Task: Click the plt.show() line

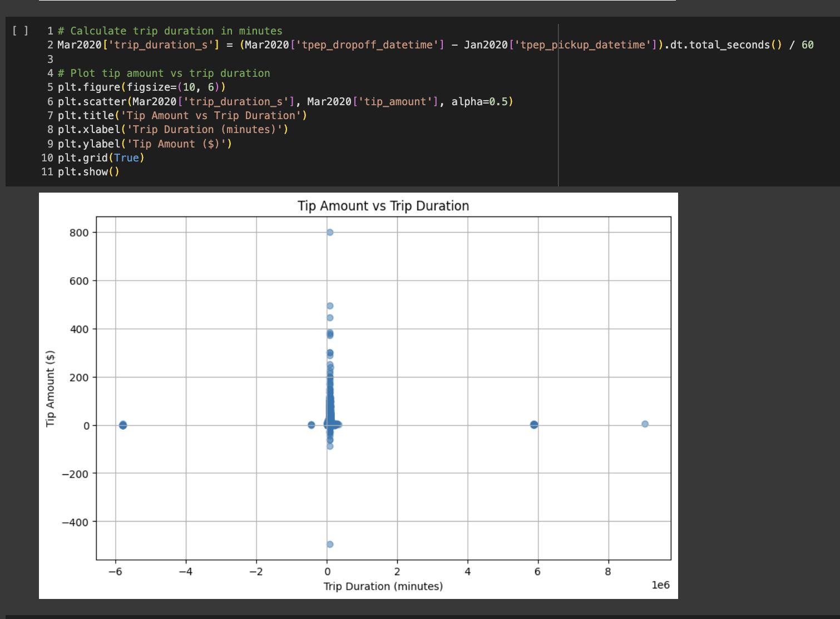Action: pyautogui.click(x=88, y=172)
